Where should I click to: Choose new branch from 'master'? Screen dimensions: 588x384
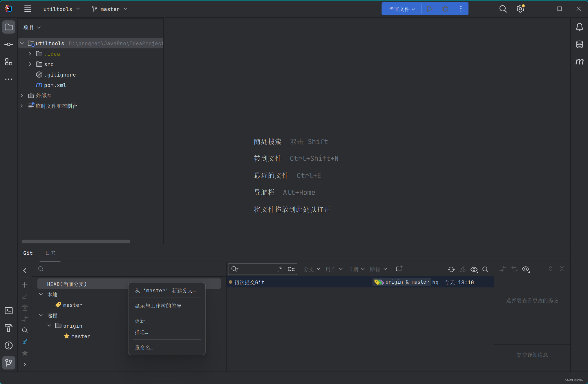[x=167, y=290]
